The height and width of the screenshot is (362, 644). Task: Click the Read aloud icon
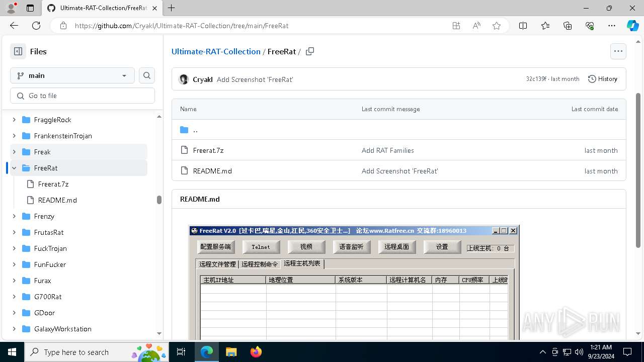(x=476, y=26)
